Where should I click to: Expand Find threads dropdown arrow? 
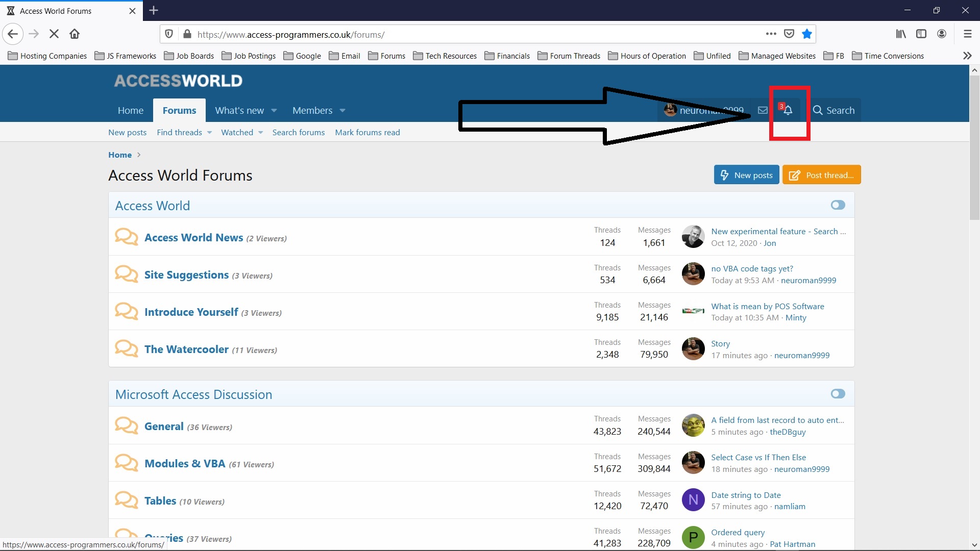click(x=209, y=133)
